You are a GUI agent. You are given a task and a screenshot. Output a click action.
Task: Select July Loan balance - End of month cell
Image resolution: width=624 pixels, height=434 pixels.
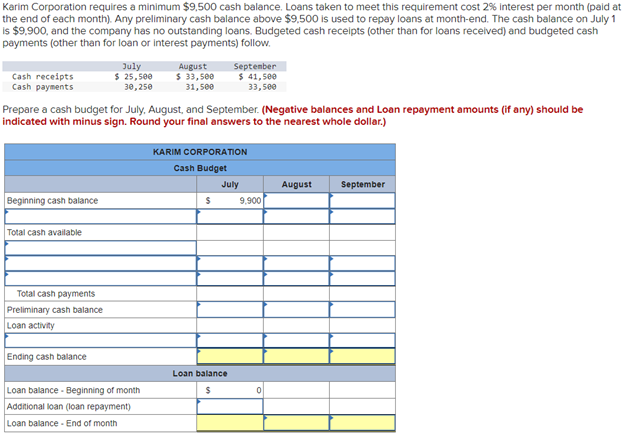click(230, 423)
